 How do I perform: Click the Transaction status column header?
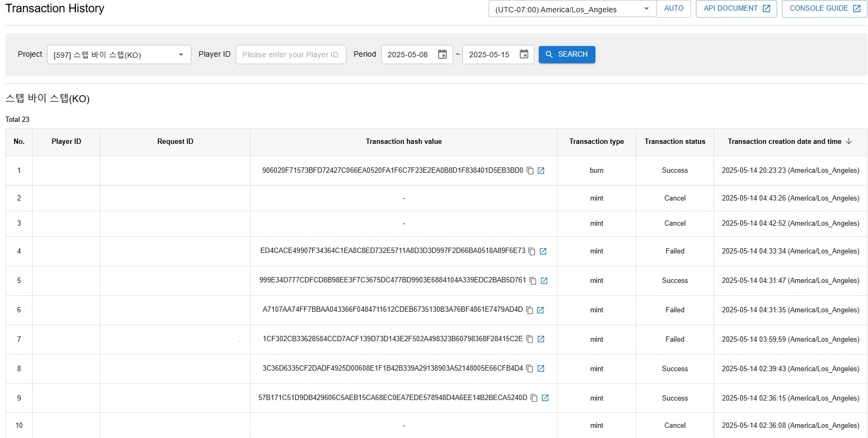click(x=675, y=142)
